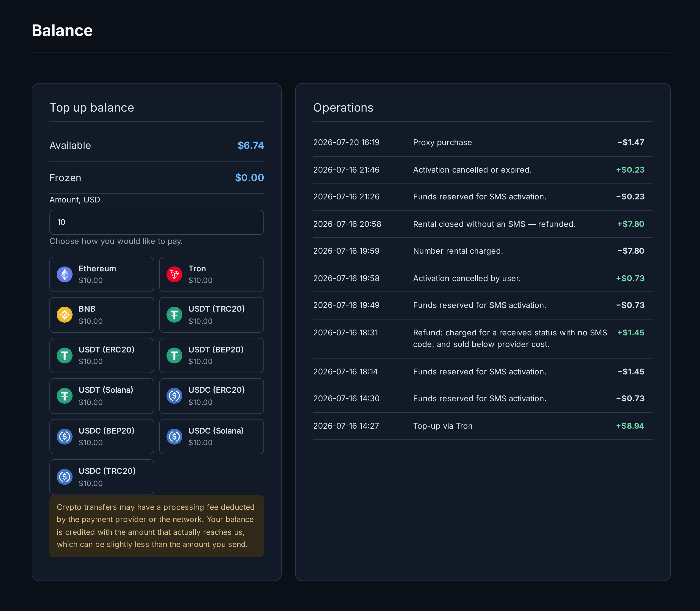The image size is (700, 611).
Task: Click 'Top-up via Tron' operation
Action: [x=443, y=426]
